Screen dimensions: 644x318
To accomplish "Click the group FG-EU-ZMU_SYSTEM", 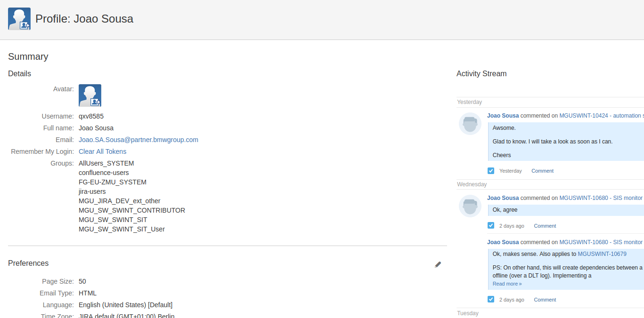I will click(113, 182).
